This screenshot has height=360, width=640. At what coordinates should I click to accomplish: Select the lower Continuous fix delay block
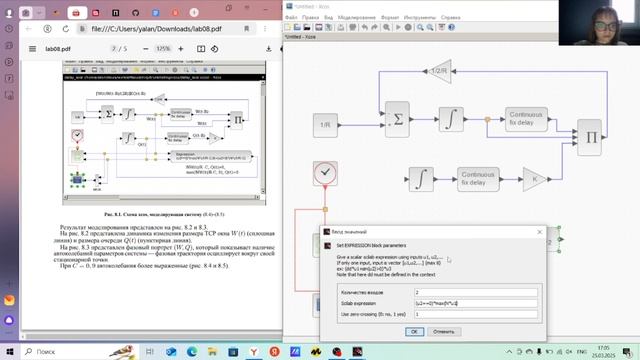point(478,179)
